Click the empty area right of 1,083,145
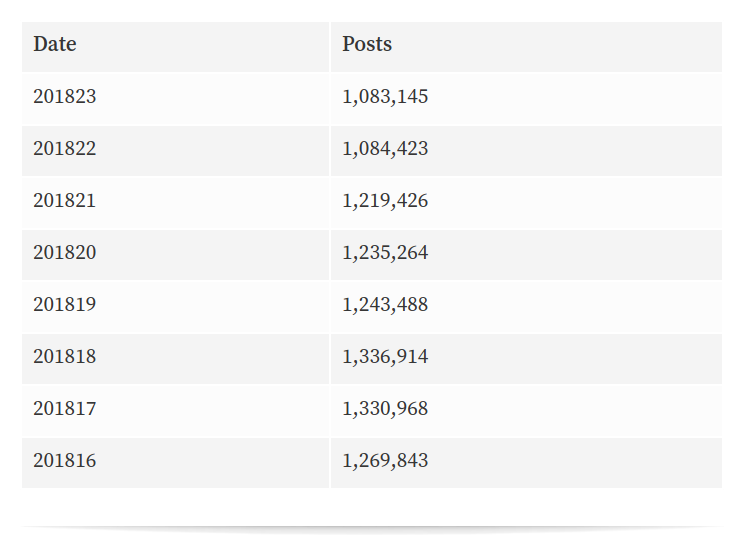Screen dimensions: 740x542 point(576,99)
